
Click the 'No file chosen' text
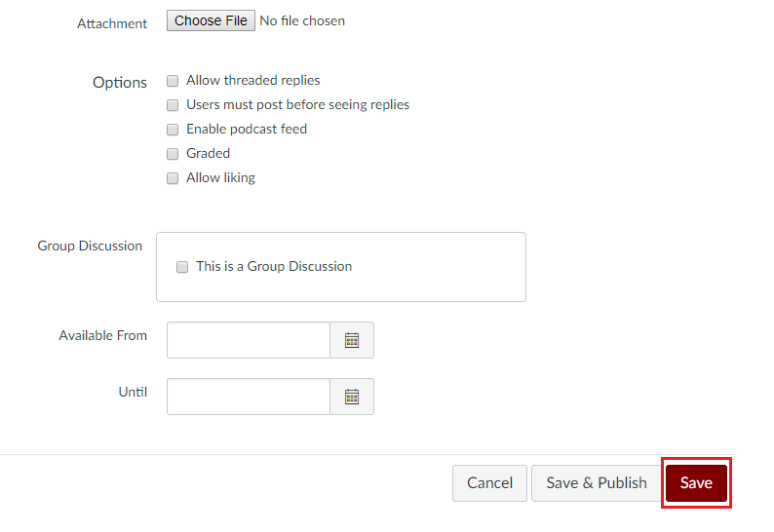[302, 20]
